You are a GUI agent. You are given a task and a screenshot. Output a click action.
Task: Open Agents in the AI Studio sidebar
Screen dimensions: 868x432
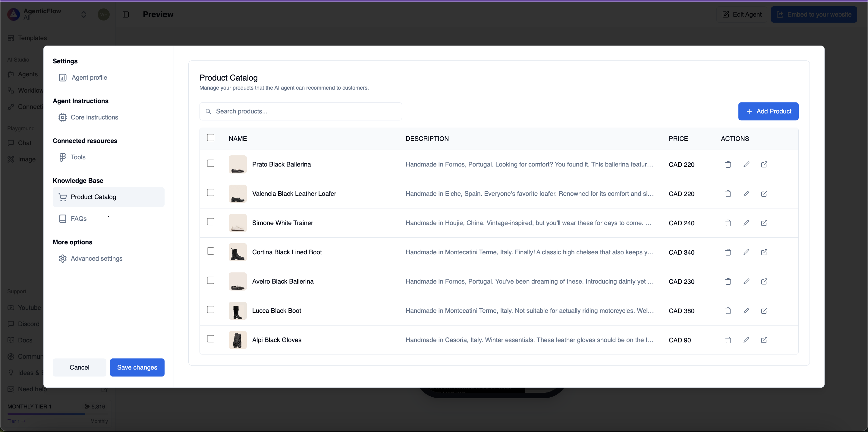click(23, 74)
